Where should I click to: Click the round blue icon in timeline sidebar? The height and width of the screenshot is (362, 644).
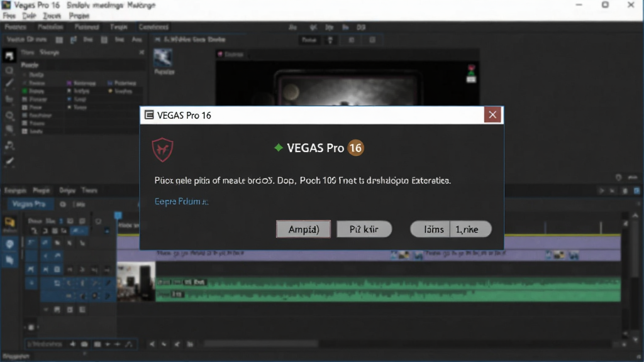point(9,244)
